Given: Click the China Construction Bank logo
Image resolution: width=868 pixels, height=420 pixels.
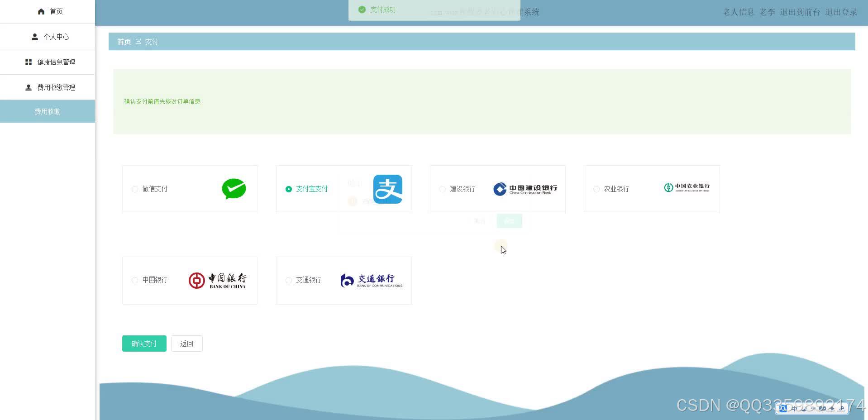Looking at the screenshot, I should tap(525, 189).
